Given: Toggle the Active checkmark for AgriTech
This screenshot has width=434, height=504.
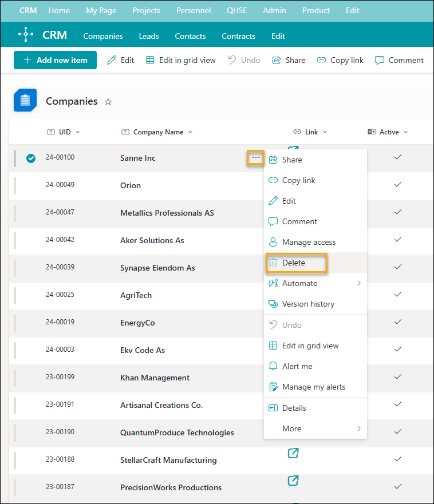Looking at the screenshot, I should 398,294.
